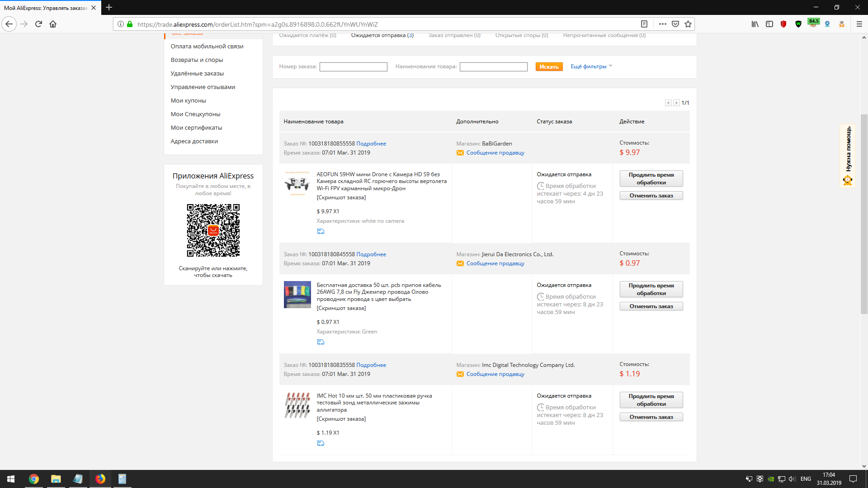The height and width of the screenshot is (488, 868).
Task: Message the Jierui Da Electronics seller
Action: coord(495,263)
